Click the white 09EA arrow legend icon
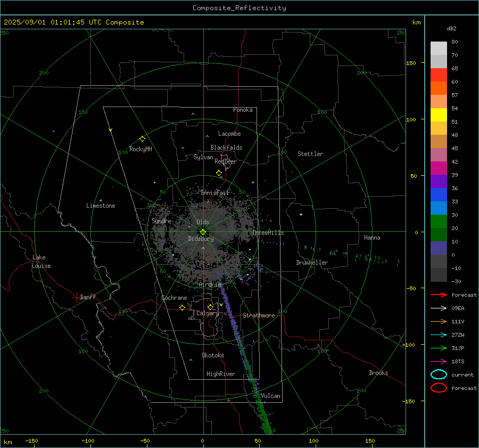The height and width of the screenshot is (448, 479). (x=439, y=308)
